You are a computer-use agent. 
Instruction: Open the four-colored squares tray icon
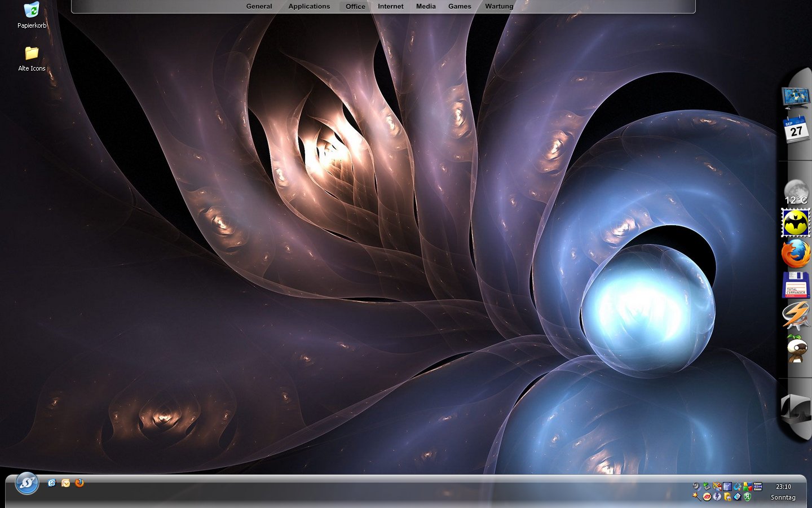point(748,487)
